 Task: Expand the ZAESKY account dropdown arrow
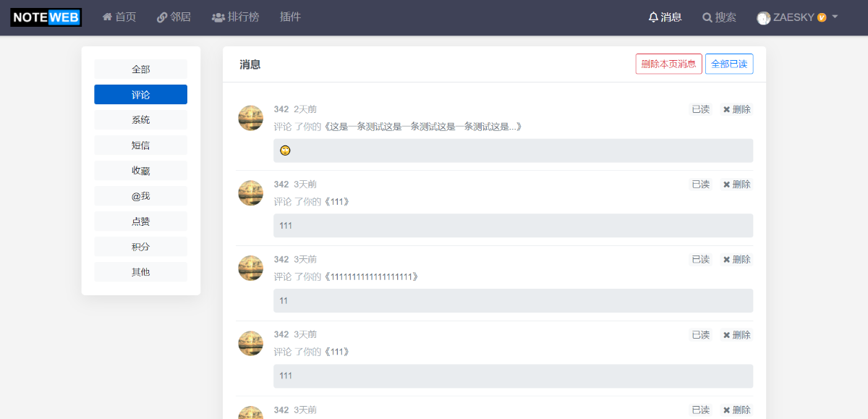[835, 16]
